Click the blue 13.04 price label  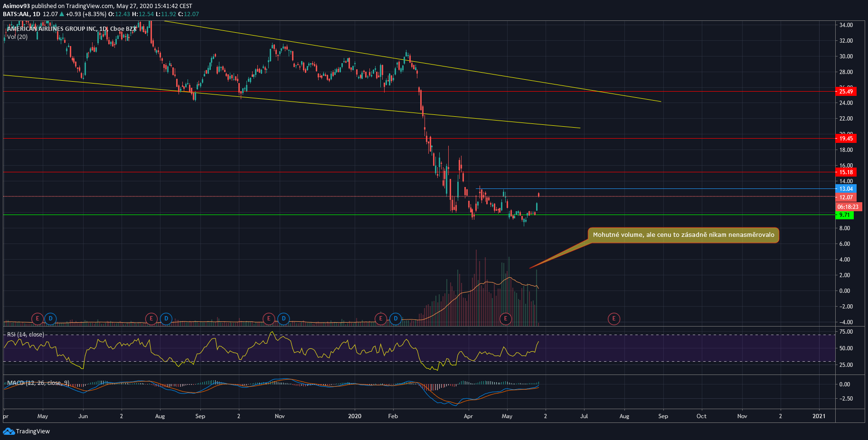[846, 189]
